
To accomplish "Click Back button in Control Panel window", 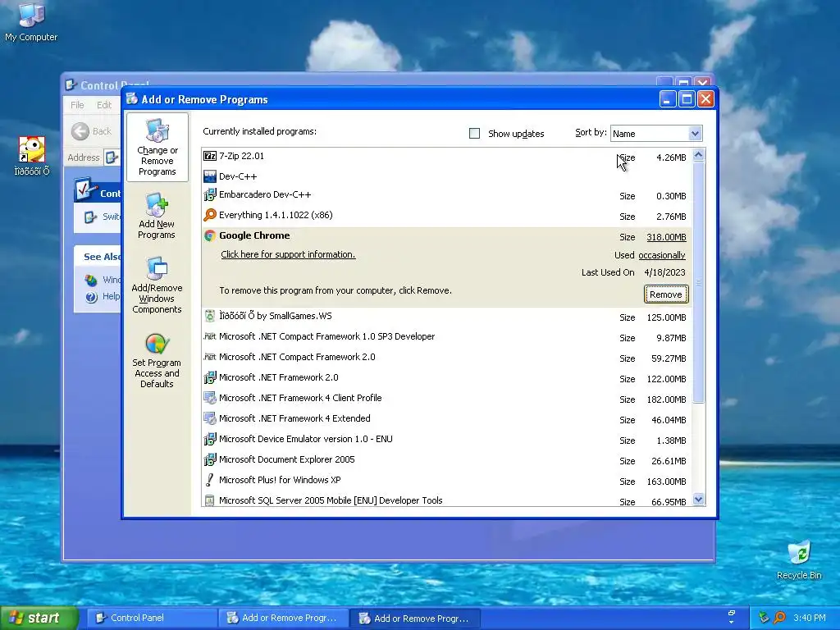I will point(92,131).
